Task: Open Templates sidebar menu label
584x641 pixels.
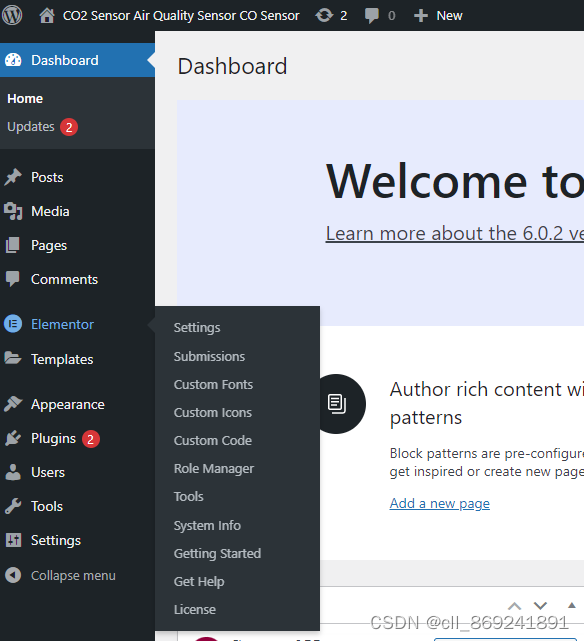Action: pyautogui.click(x=62, y=359)
